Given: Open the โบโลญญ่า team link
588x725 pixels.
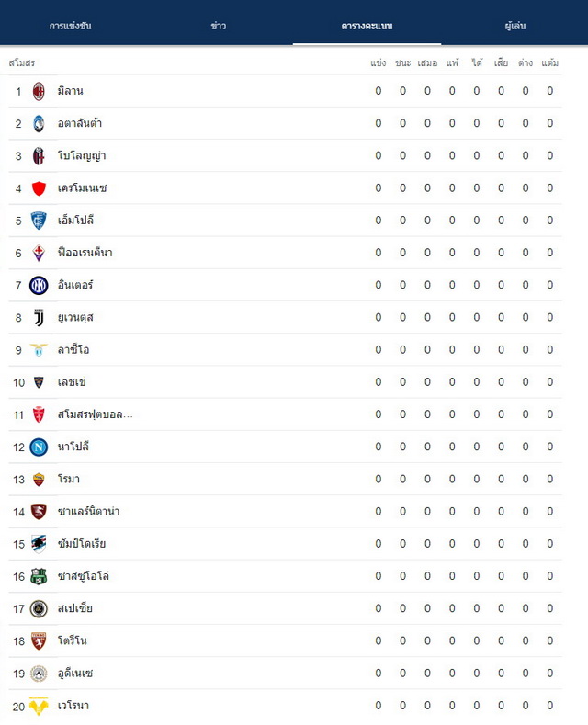Looking at the screenshot, I should 82,156.
